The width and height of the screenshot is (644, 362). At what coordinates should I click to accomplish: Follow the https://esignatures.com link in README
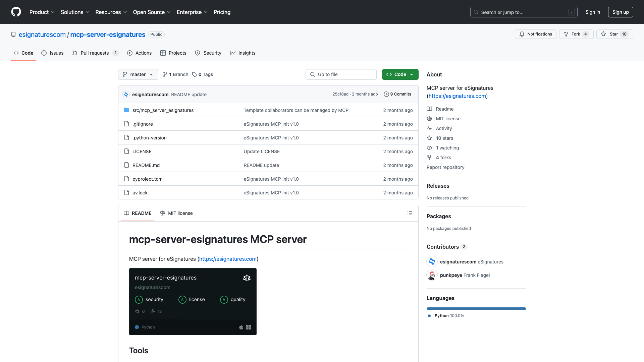(227, 259)
